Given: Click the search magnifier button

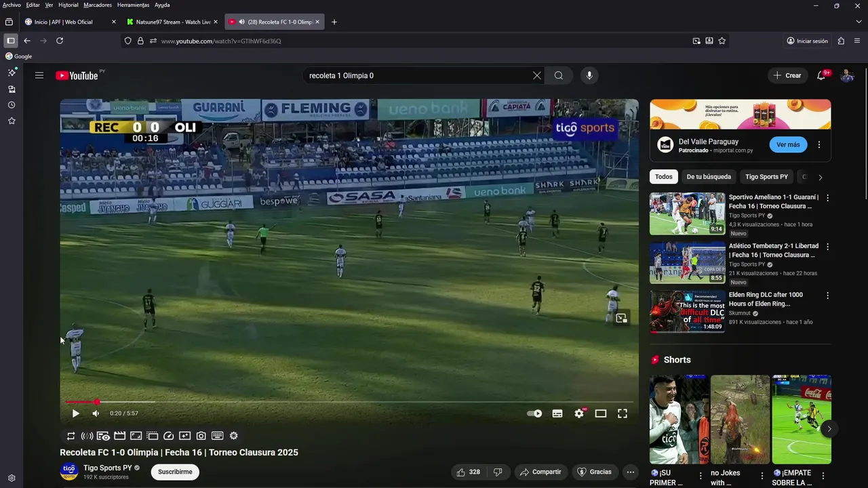Looking at the screenshot, I should coord(559,75).
